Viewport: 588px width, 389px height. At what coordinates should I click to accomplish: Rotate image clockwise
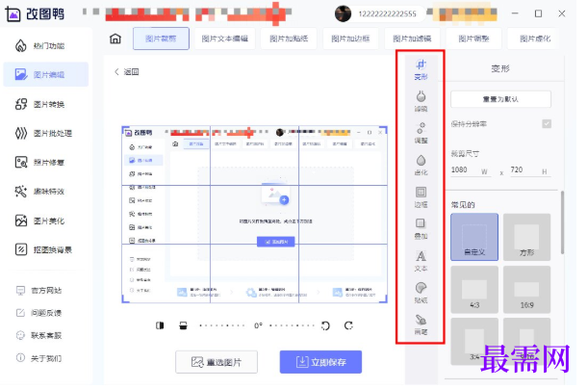pyautogui.click(x=348, y=325)
